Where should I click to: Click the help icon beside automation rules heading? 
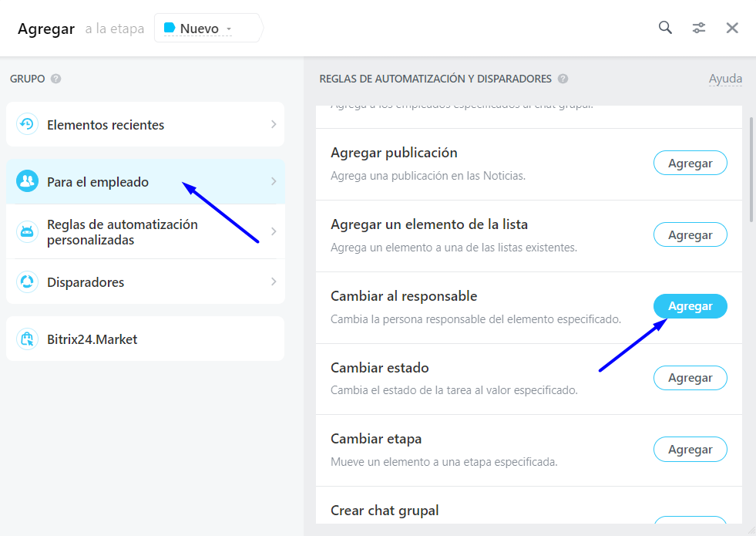(x=563, y=79)
